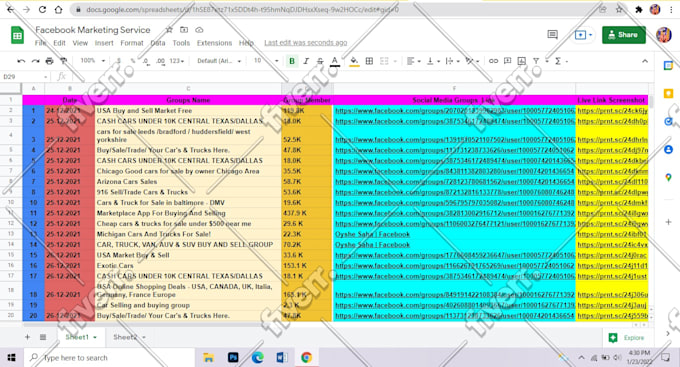Image resolution: width=680 pixels, height=367 pixels.
Task: Open the Extensions menu
Action: point(214,43)
